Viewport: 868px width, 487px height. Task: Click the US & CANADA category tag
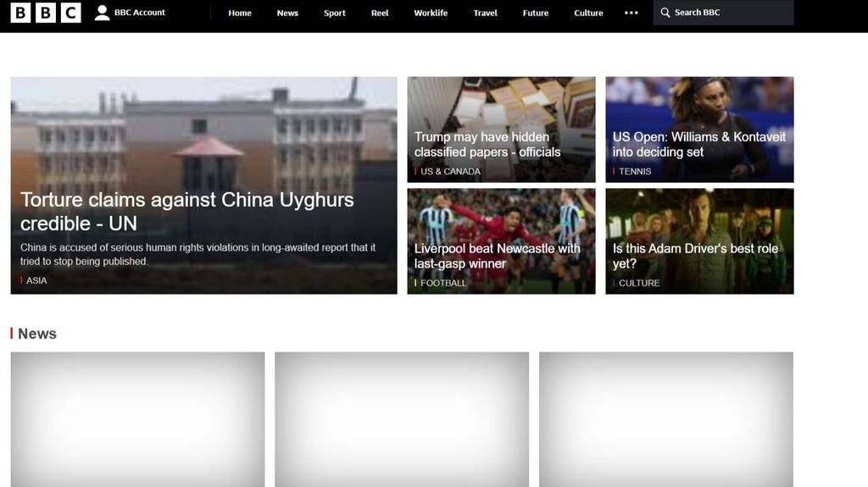pyautogui.click(x=450, y=172)
